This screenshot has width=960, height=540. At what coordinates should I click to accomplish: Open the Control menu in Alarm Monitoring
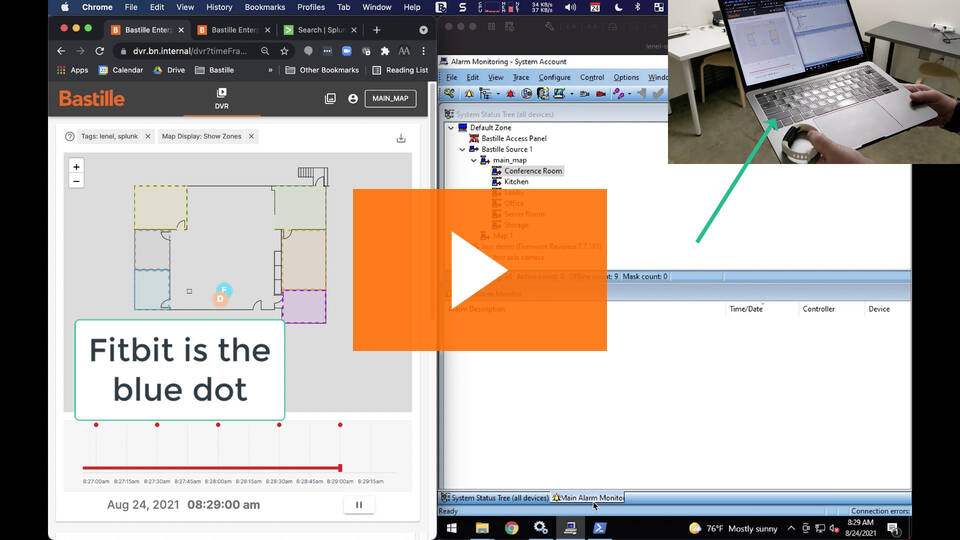point(591,77)
